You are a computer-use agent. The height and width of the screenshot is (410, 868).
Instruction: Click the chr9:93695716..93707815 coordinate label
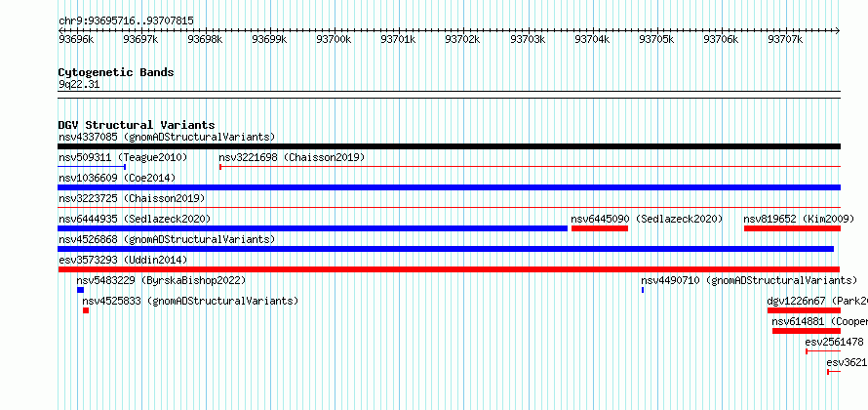click(x=126, y=21)
